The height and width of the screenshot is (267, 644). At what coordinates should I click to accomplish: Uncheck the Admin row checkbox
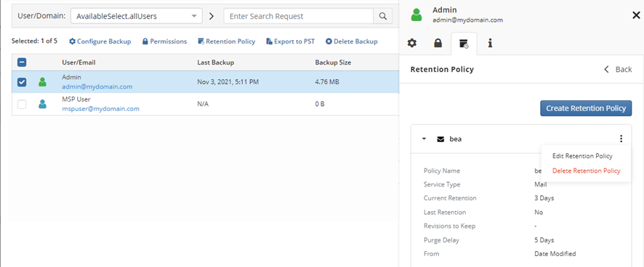(x=22, y=82)
